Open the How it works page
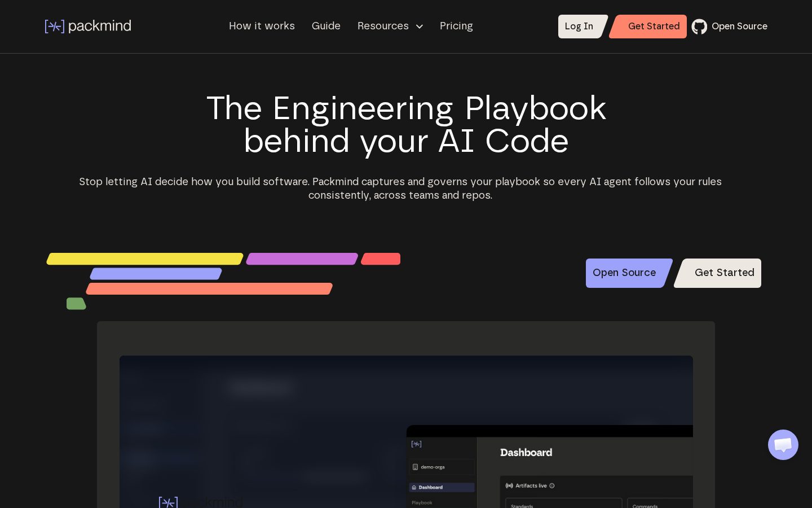812x508 pixels. pos(262,26)
